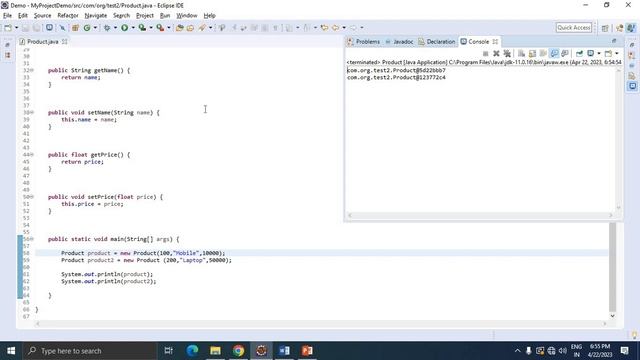
Task: Click the Search flashlight toolbar icon
Action: [x=202, y=28]
